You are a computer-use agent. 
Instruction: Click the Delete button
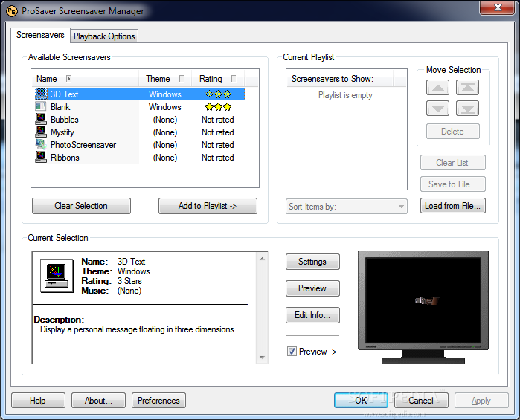point(453,132)
